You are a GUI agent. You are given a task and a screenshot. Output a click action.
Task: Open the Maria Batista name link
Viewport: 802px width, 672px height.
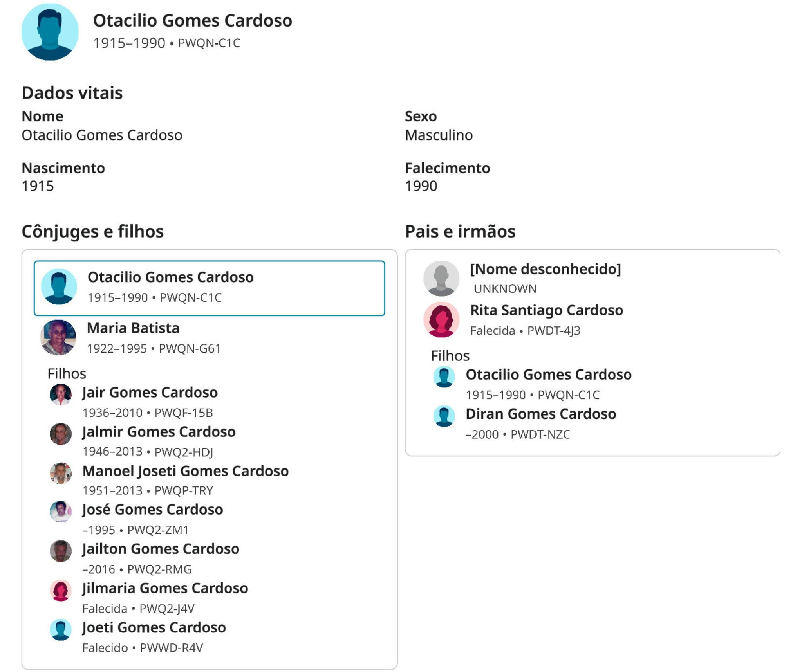coord(133,328)
